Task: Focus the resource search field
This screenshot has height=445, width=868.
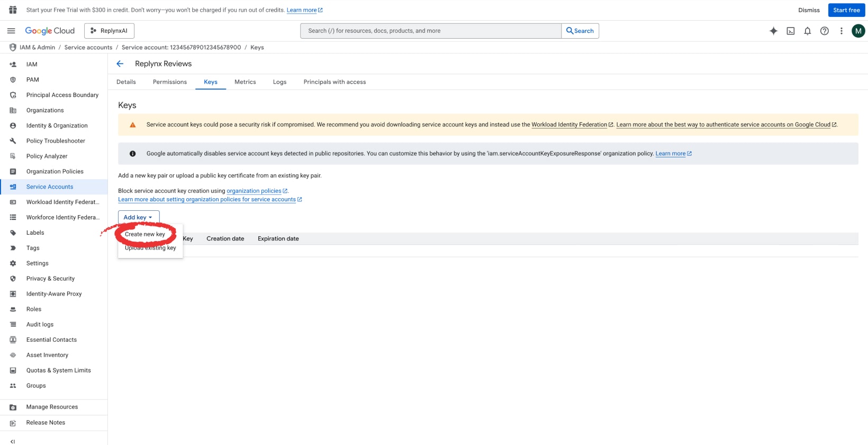Action: pyautogui.click(x=431, y=31)
